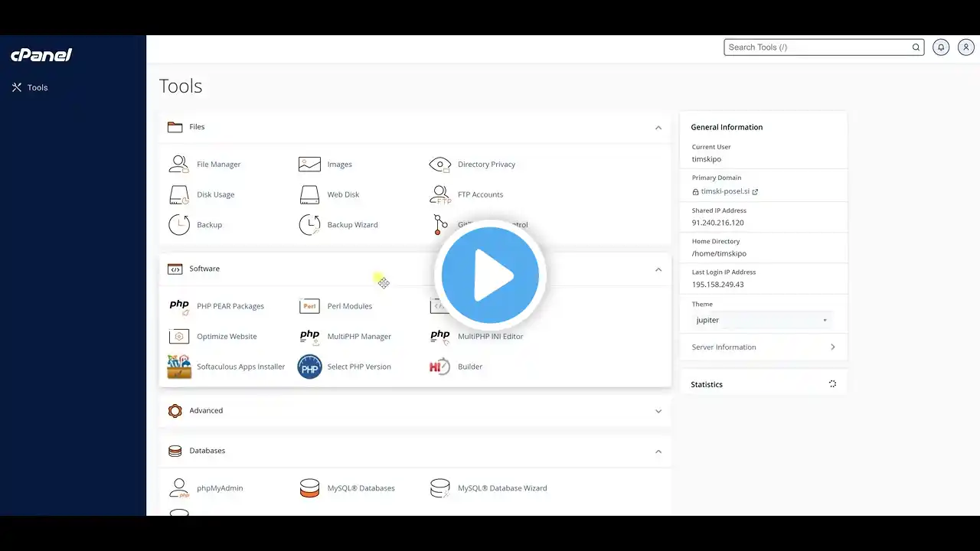Open the MySQL Databases icon

(x=309, y=488)
